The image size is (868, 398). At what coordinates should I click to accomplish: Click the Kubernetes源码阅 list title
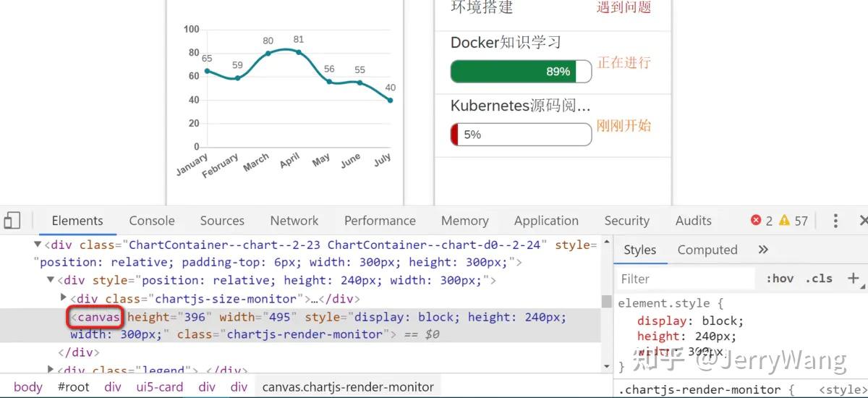(521, 106)
